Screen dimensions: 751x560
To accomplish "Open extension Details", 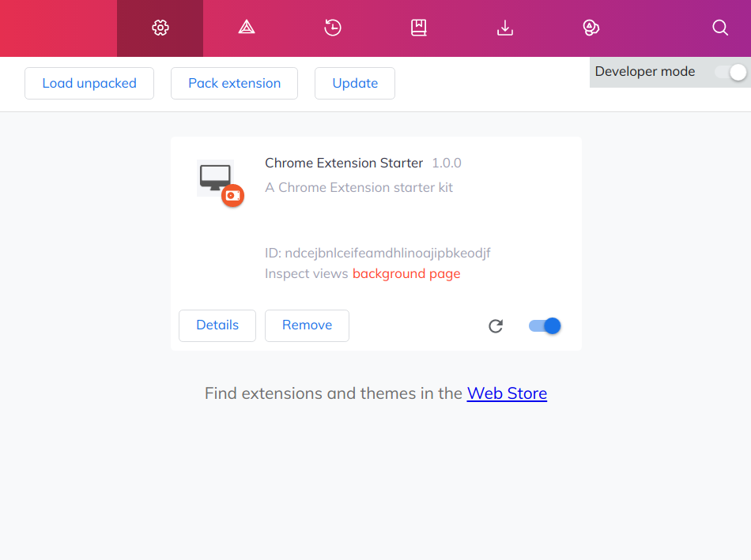I will 217,325.
